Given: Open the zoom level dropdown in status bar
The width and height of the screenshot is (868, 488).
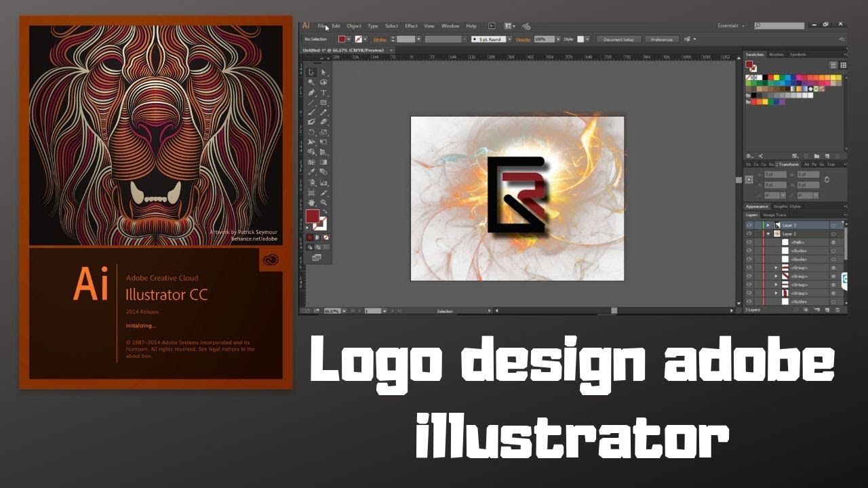Looking at the screenshot, I should pyautogui.click(x=343, y=310).
